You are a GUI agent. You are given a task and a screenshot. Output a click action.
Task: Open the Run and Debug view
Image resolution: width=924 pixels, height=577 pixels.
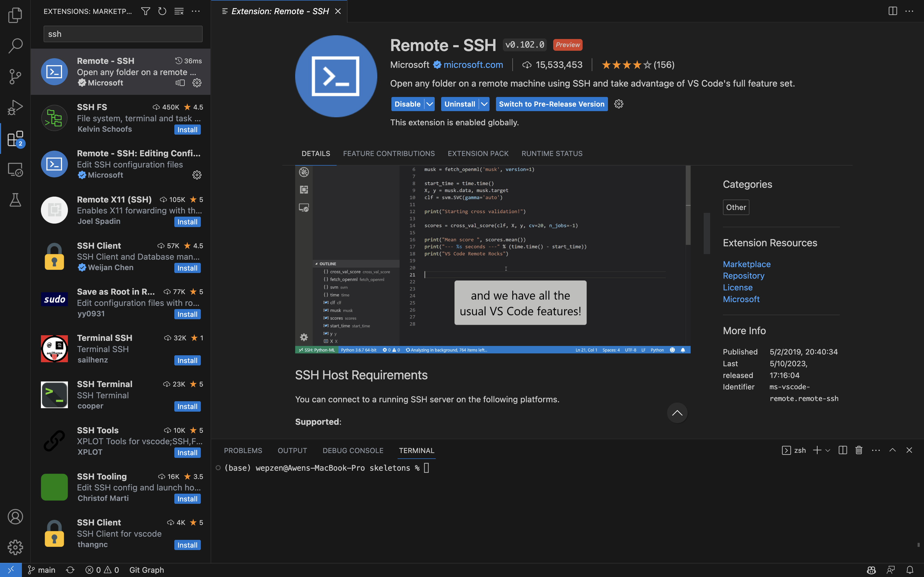point(15,107)
